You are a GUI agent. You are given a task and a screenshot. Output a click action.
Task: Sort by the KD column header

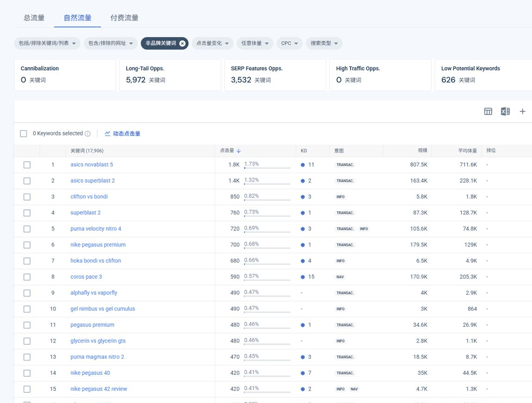[303, 151]
